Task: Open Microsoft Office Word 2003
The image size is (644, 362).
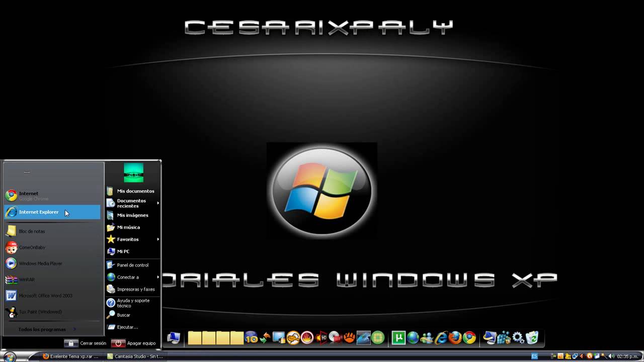Action: [52, 296]
